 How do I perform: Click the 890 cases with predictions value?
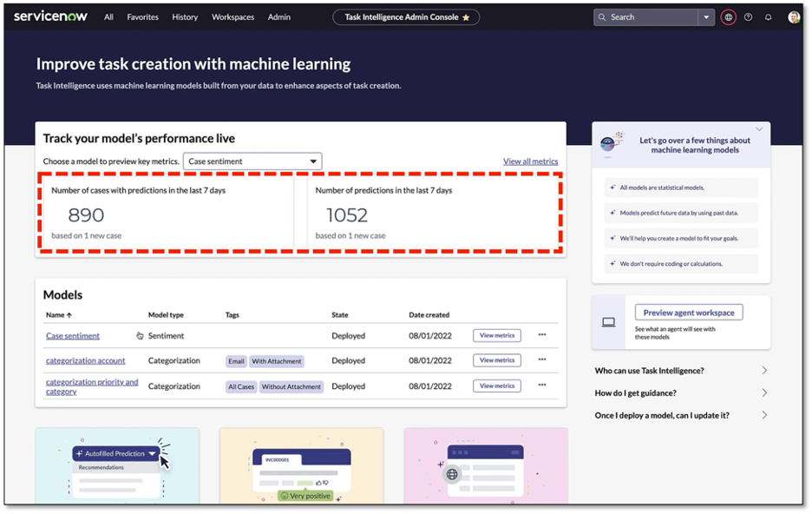[86, 215]
